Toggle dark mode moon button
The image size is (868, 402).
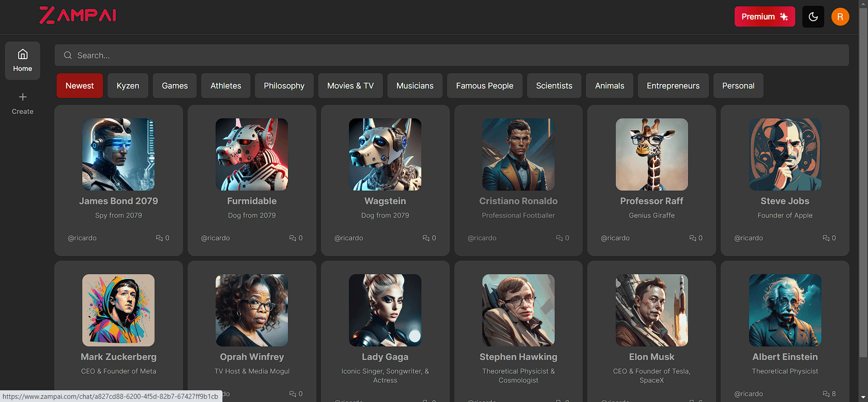[x=813, y=17]
